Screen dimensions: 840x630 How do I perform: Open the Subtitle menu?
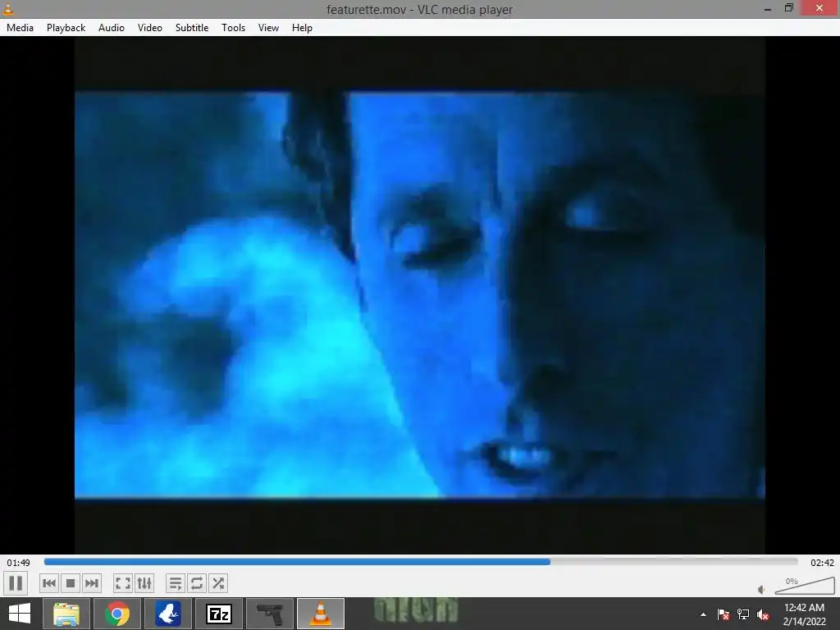pyautogui.click(x=192, y=28)
